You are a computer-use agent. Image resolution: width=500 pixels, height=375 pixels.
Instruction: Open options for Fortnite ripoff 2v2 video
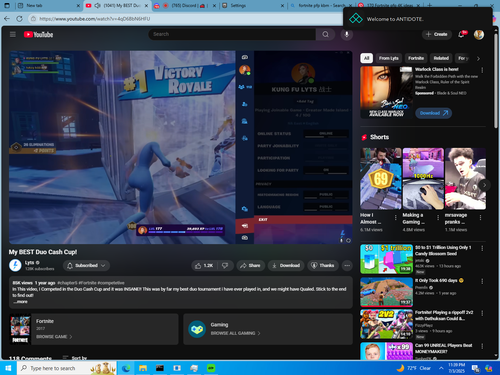pos(482,313)
